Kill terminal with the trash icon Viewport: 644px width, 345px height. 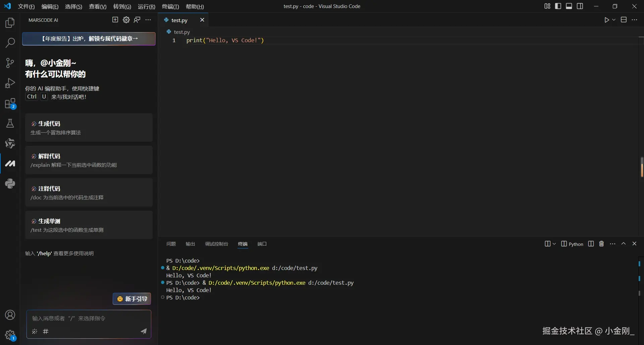[x=601, y=244]
